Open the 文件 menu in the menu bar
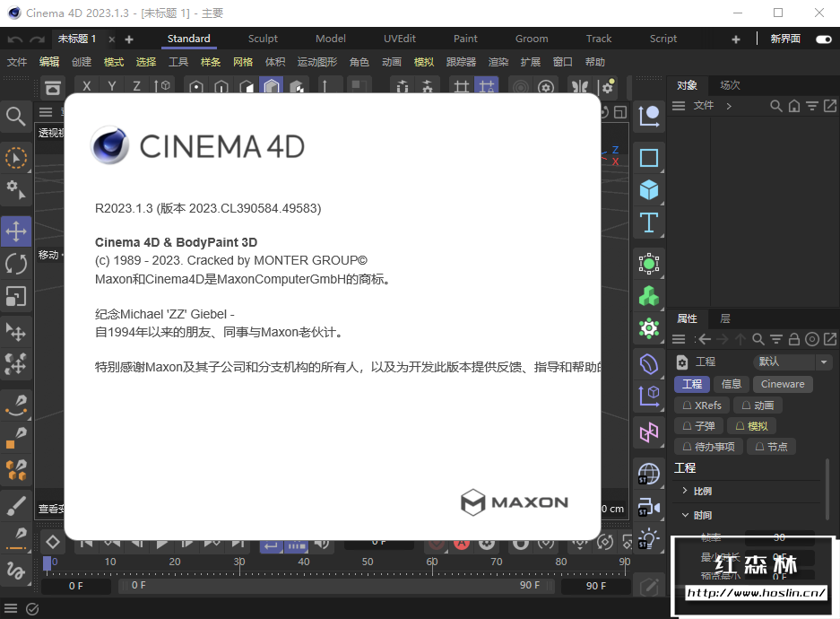The width and height of the screenshot is (840, 619). 17,62
